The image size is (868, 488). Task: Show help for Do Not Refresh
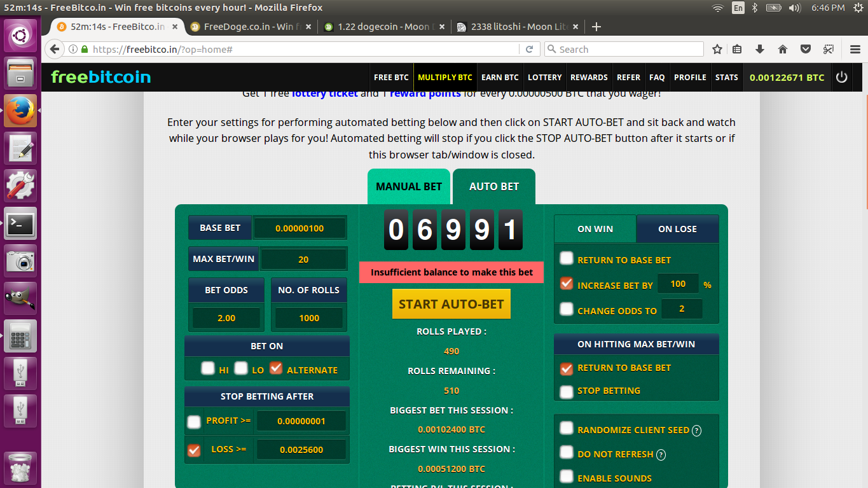661,454
